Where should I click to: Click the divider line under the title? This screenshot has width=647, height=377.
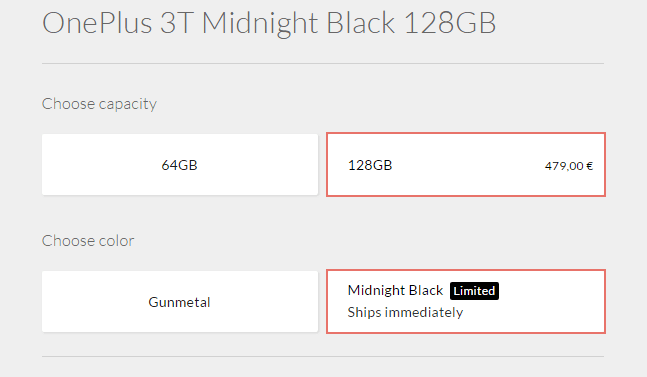pyautogui.click(x=323, y=64)
